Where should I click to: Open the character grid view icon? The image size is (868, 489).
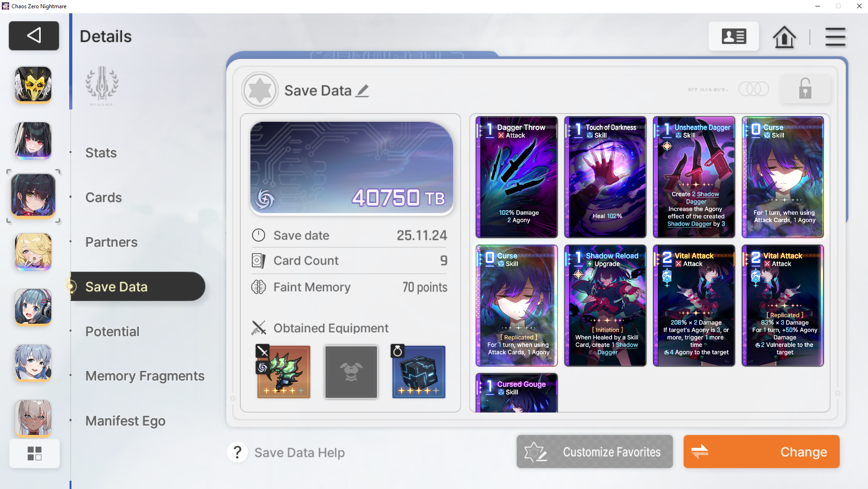[34, 453]
